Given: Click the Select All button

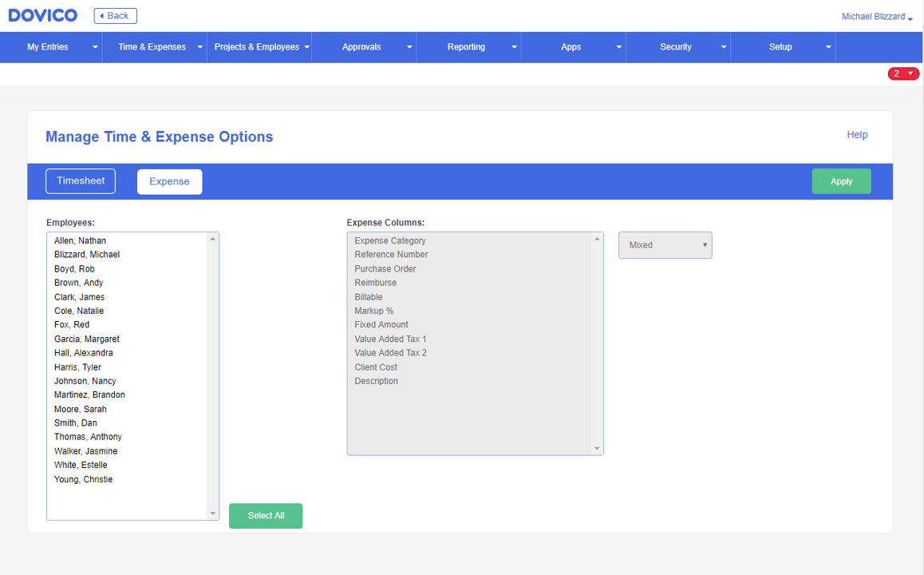Looking at the screenshot, I should [x=266, y=515].
